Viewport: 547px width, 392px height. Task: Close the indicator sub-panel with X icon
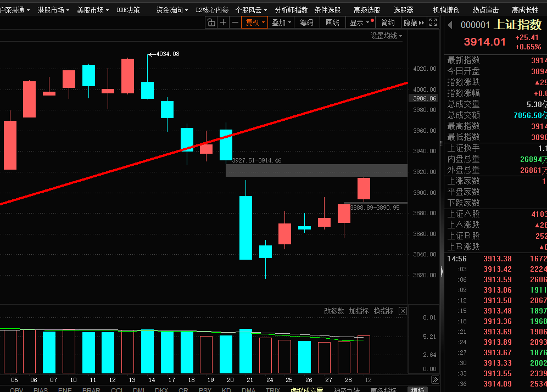[x=403, y=311]
